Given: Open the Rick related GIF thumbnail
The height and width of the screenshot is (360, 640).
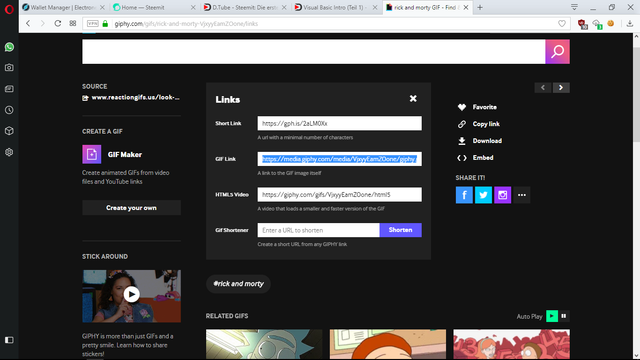Looking at the screenshot, I should 264,344.
